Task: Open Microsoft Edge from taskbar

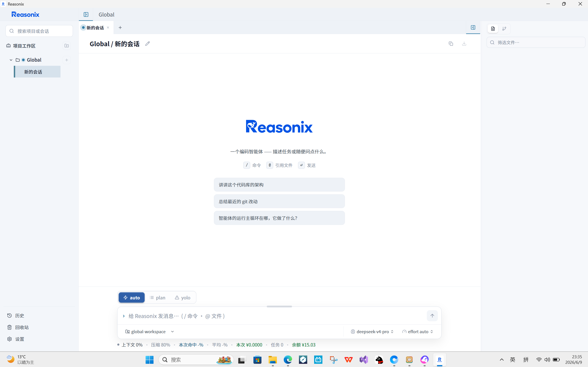Action: [288, 359]
